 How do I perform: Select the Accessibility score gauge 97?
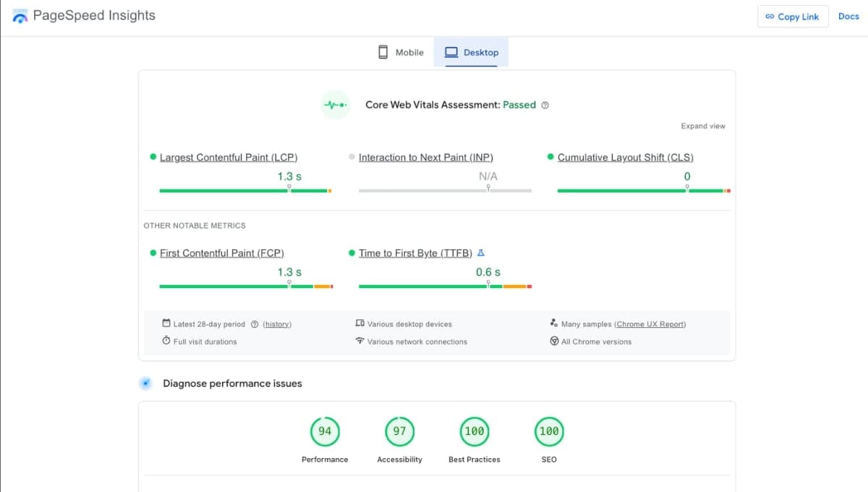click(399, 431)
